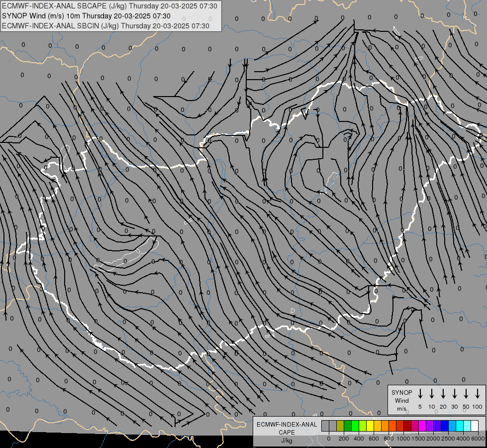The image size is (487, 448).
Task: Click the CAPE label in legend
Action: 287,433
